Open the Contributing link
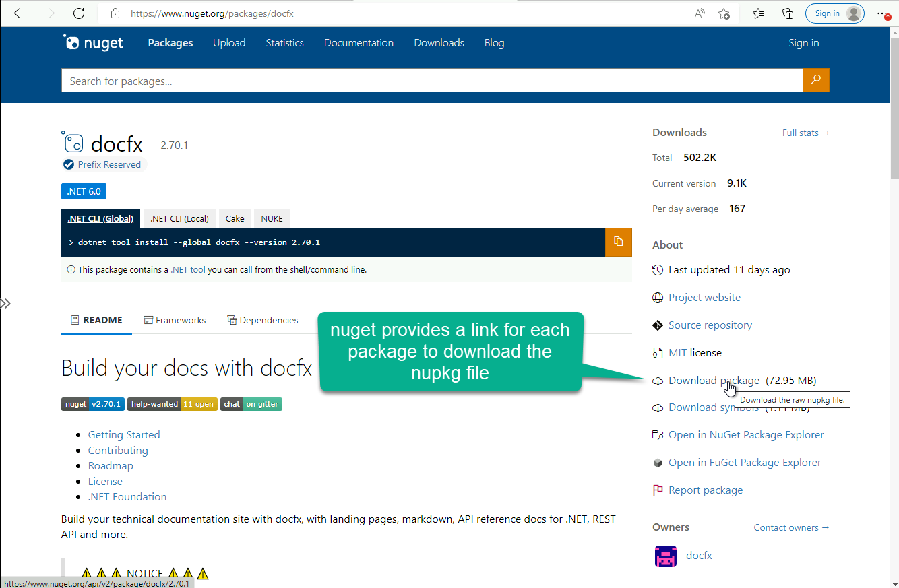The image size is (899, 588). point(118,451)
